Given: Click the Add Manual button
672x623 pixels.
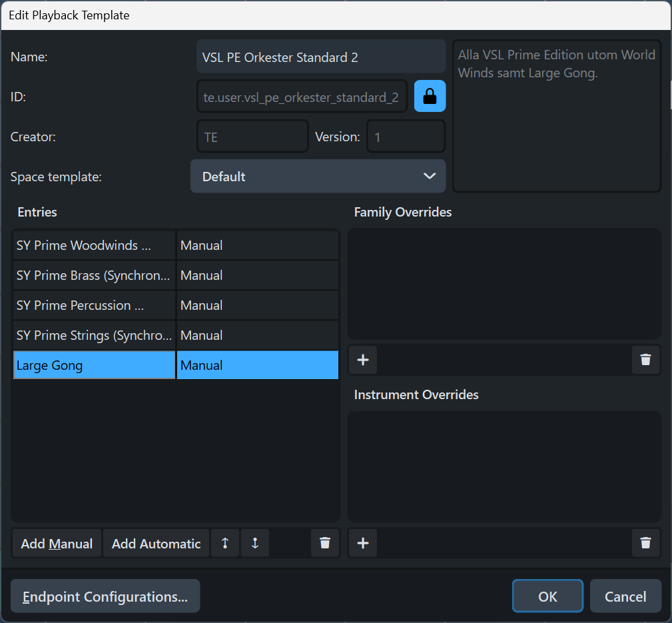Looking at the screenshot, I should pos(57,543).
